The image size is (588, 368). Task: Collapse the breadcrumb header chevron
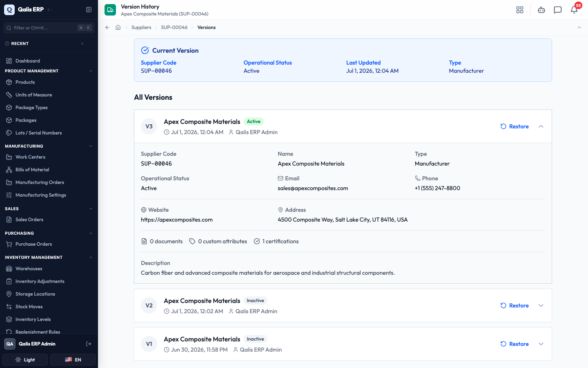(579, 27)
